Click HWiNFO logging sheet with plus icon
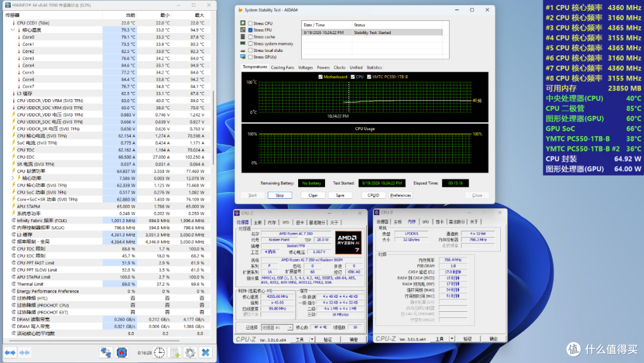The image size is (644, 363). point(175,352)
